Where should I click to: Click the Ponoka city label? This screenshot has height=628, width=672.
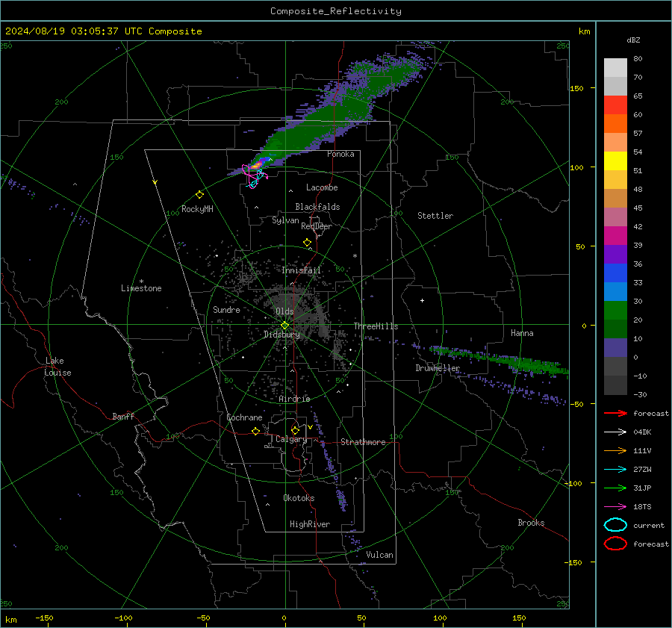pyautogui.click(x=340, y=154)
